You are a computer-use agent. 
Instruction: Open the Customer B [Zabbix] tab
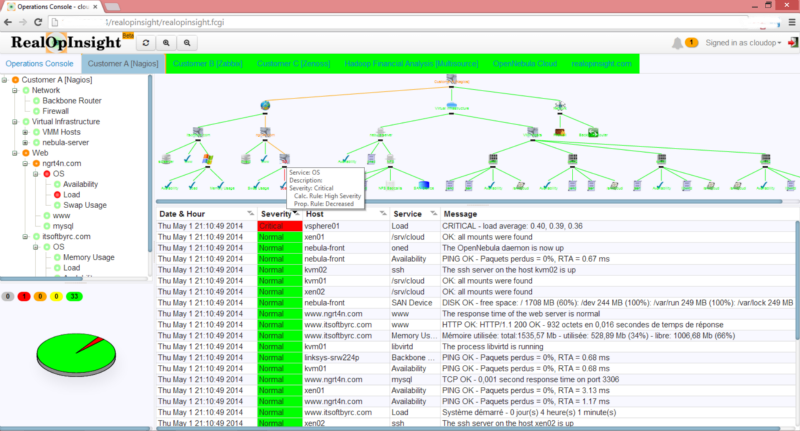tap(208, 64)
